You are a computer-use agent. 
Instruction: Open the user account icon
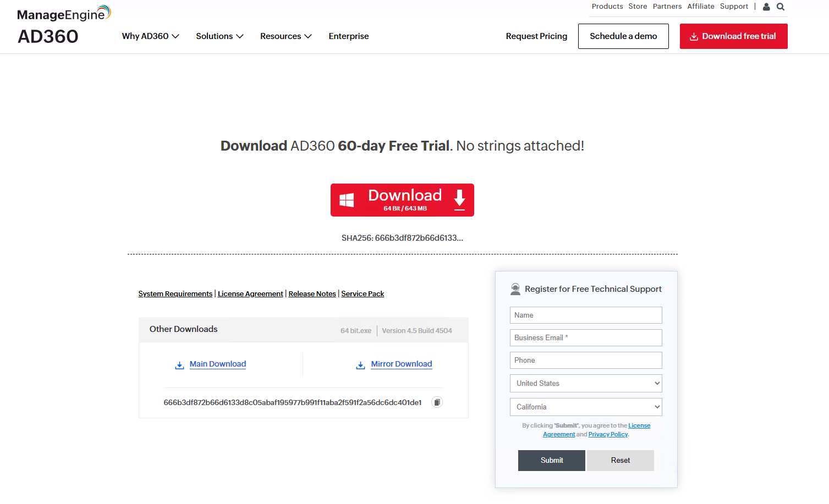coord(766,7)
